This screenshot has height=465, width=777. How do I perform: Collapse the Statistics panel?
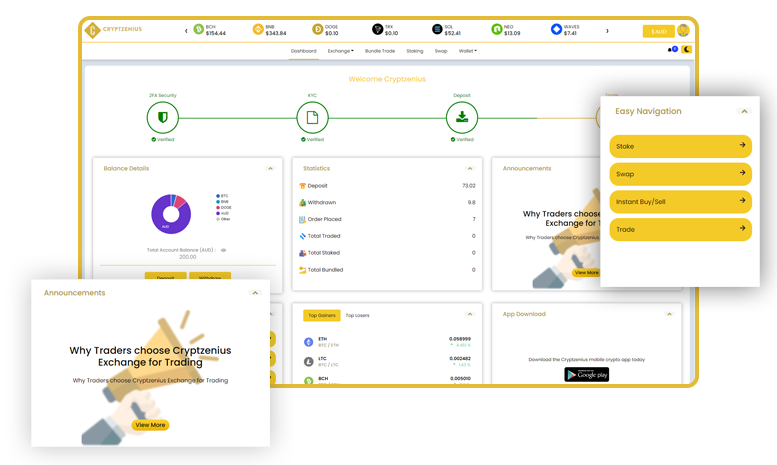470,169
